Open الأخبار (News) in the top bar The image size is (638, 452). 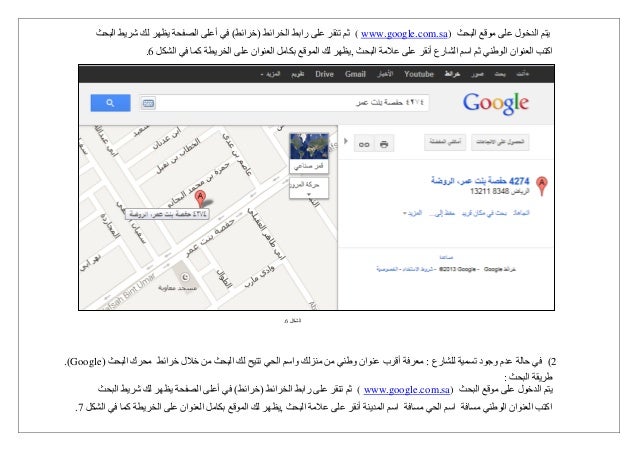click(x=385, y=74)
